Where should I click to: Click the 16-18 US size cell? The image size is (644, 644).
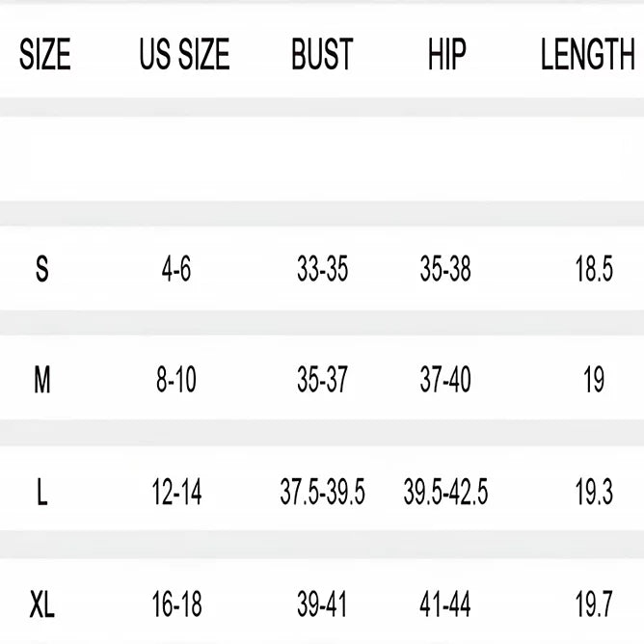[176, 604]
